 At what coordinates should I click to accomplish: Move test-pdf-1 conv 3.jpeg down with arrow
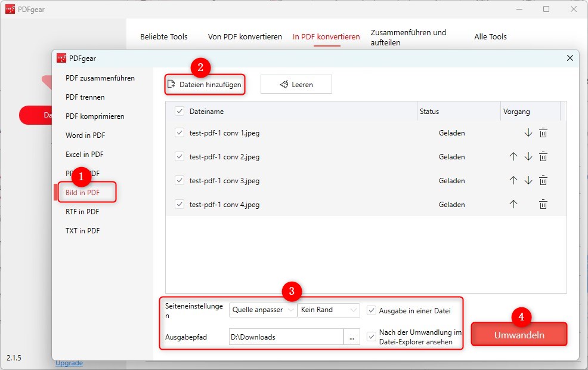(528, 181)
